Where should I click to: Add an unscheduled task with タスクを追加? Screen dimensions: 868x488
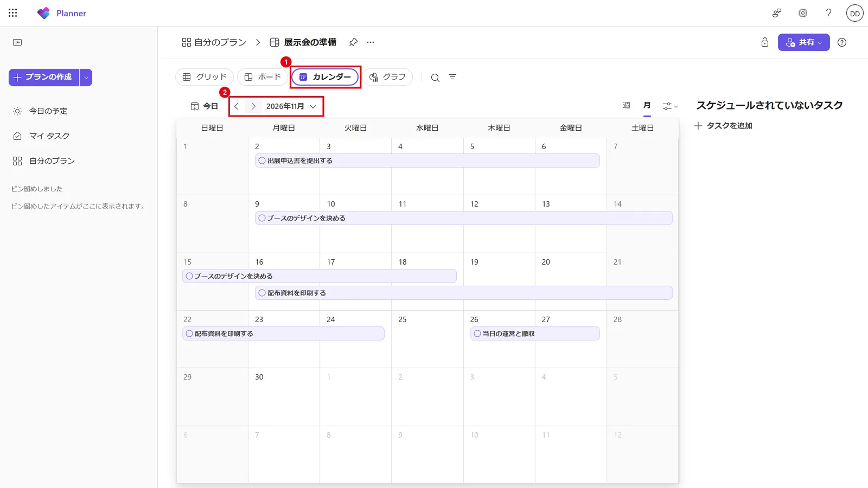(x=723, y=126)
